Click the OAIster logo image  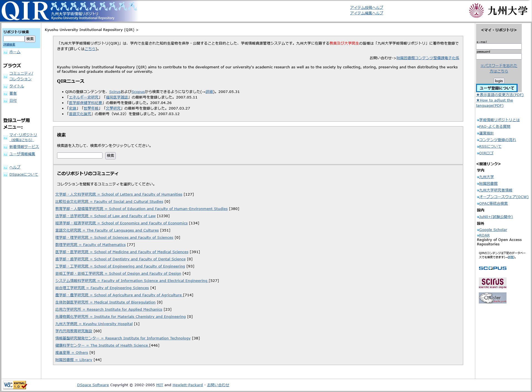tap(493, 298)
